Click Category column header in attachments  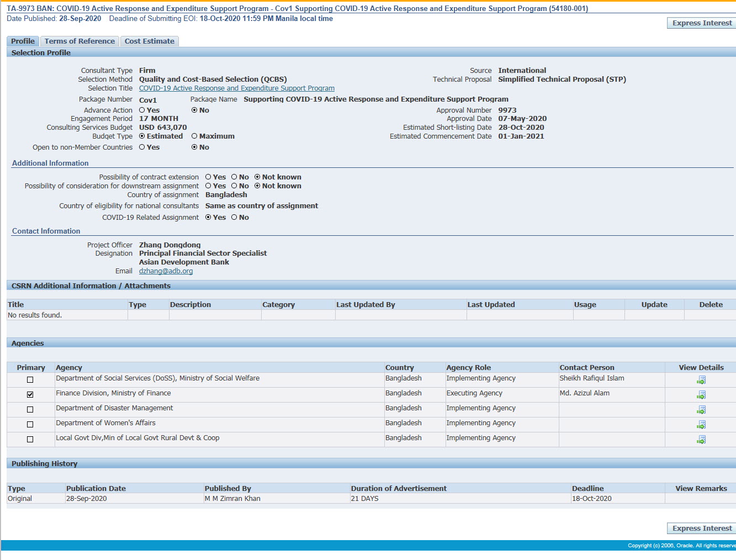pos(278,305)
